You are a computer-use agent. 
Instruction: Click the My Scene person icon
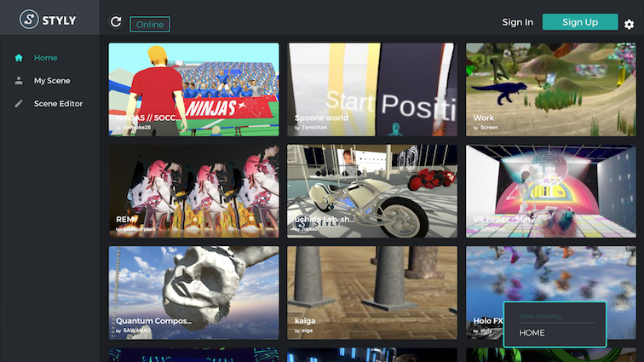click(19, 81)
